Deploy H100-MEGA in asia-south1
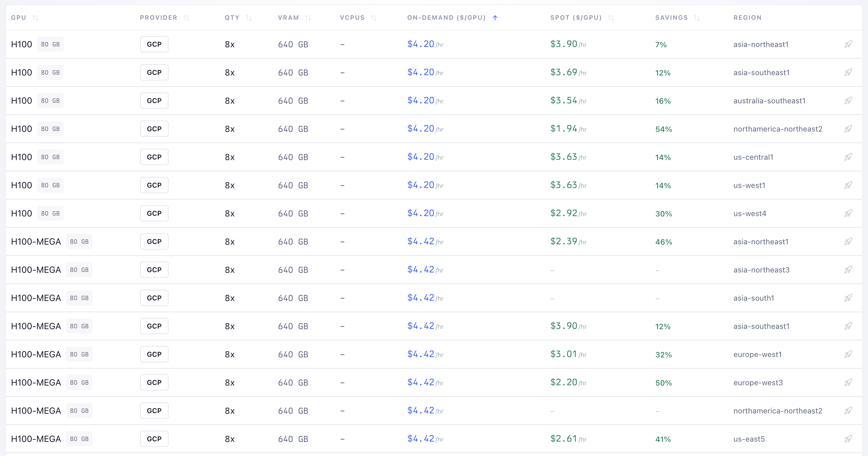This screenshot has width=868, height=456. point(848,298)
